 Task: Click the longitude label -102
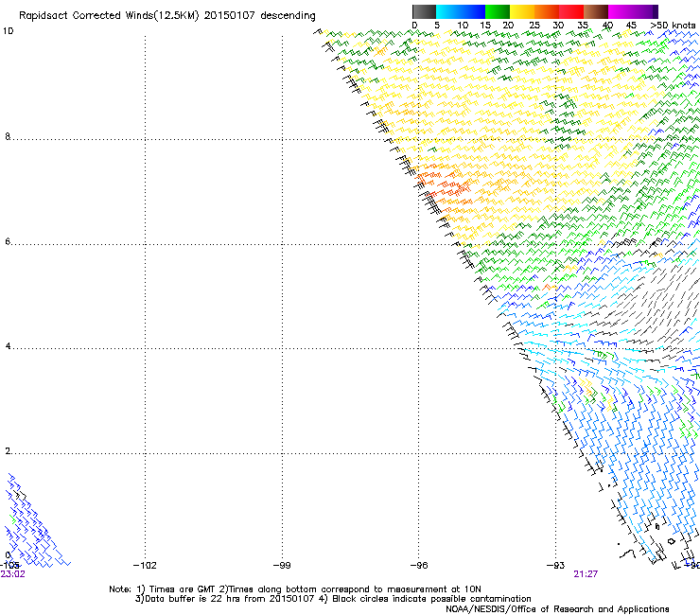pyautogui.click(x=145, y=566)
